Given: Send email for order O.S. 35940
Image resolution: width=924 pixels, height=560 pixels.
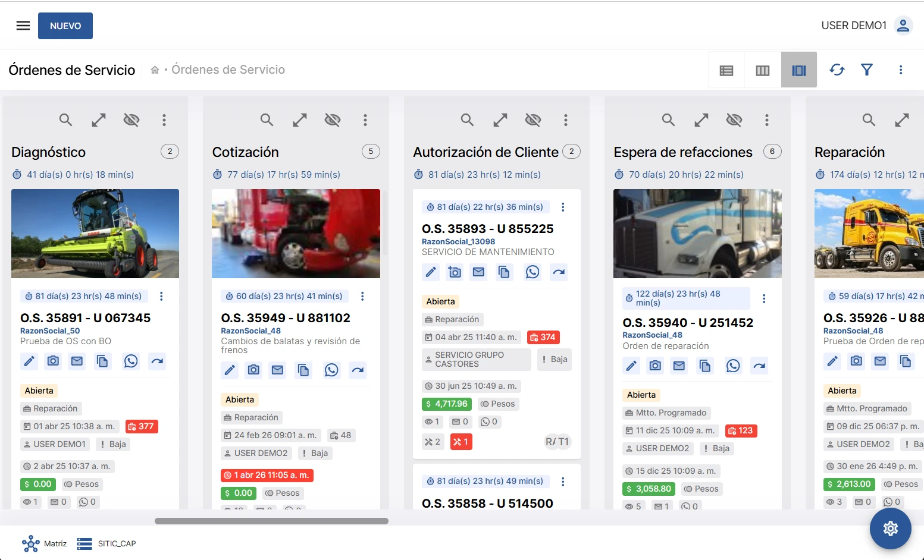Looking at the screenshot, I should click(679, 366).
